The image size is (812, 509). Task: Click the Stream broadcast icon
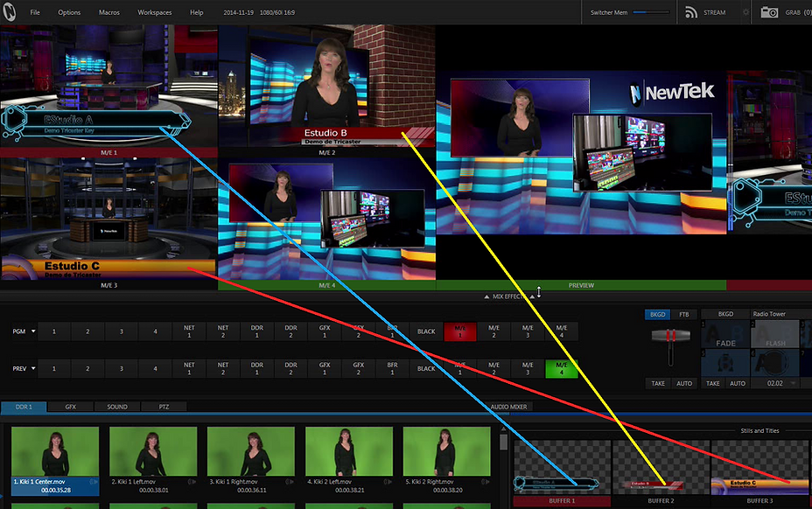pyautogui.click(x=691, y=12)
